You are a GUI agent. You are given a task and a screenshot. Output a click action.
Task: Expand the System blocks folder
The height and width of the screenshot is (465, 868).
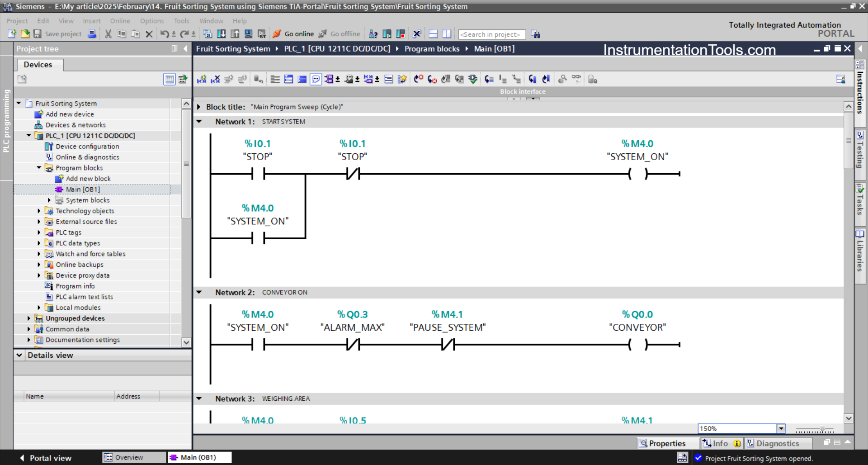click(x=49, y=200)
